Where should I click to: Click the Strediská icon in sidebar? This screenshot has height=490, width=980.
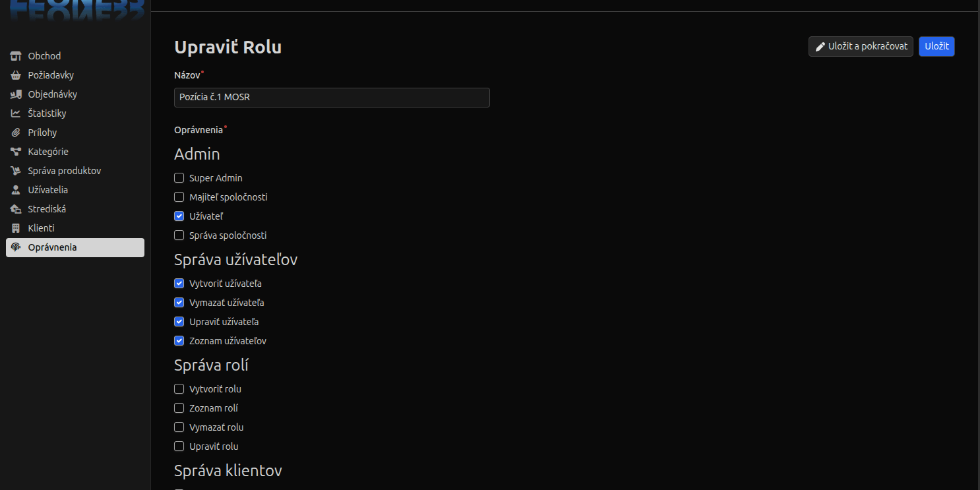(16, 209)
